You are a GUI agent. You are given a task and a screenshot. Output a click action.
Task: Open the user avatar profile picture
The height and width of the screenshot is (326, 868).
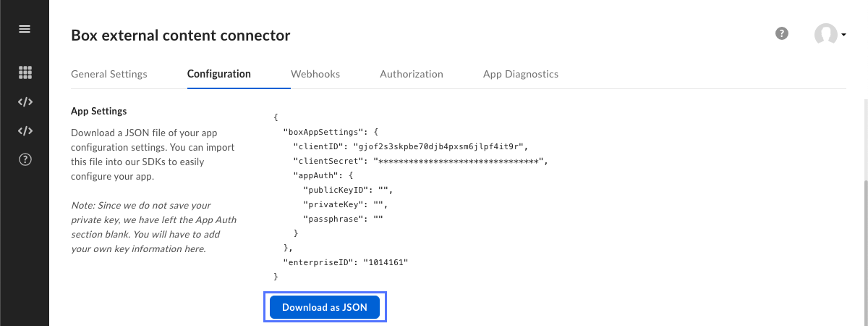point(825,34)
